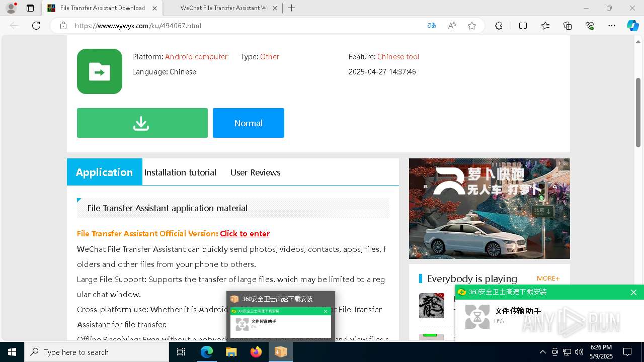Open the browser Extensions icon

[x=499, y=26]
